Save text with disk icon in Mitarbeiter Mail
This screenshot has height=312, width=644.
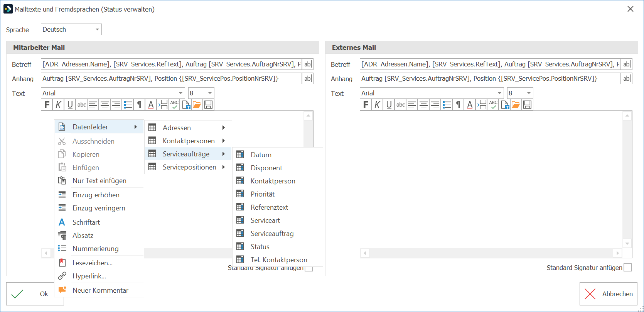pos(208,105)
